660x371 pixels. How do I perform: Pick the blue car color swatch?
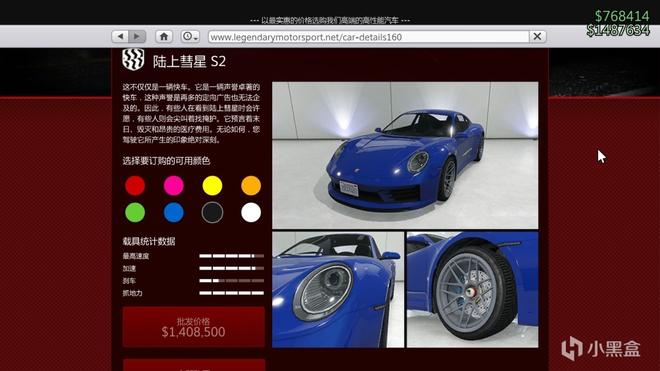(173, 213)
